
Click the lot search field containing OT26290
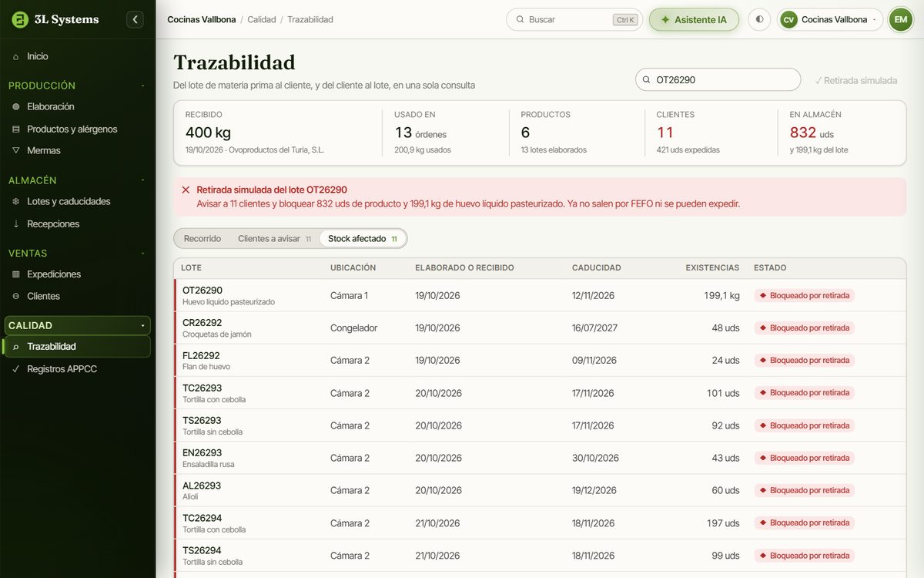pyautogui.click(x=718, y=79)
